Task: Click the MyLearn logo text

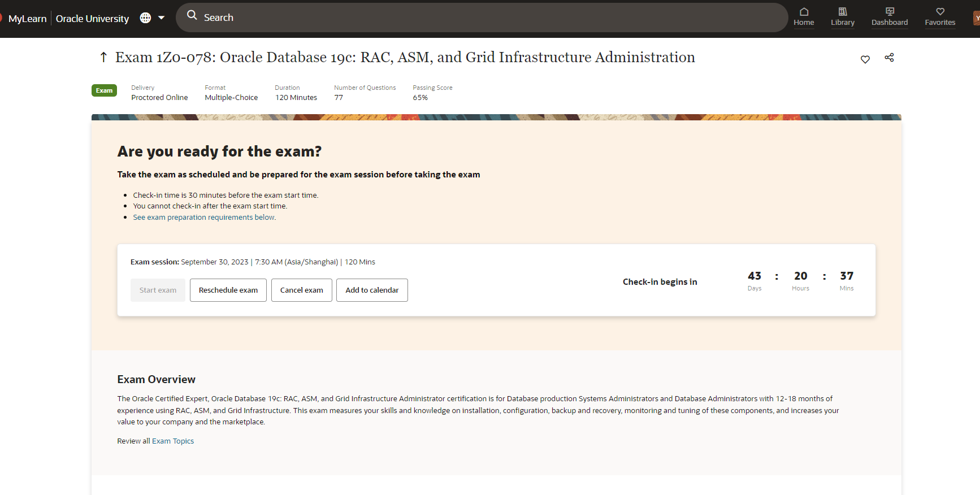Action: (27, 19)
